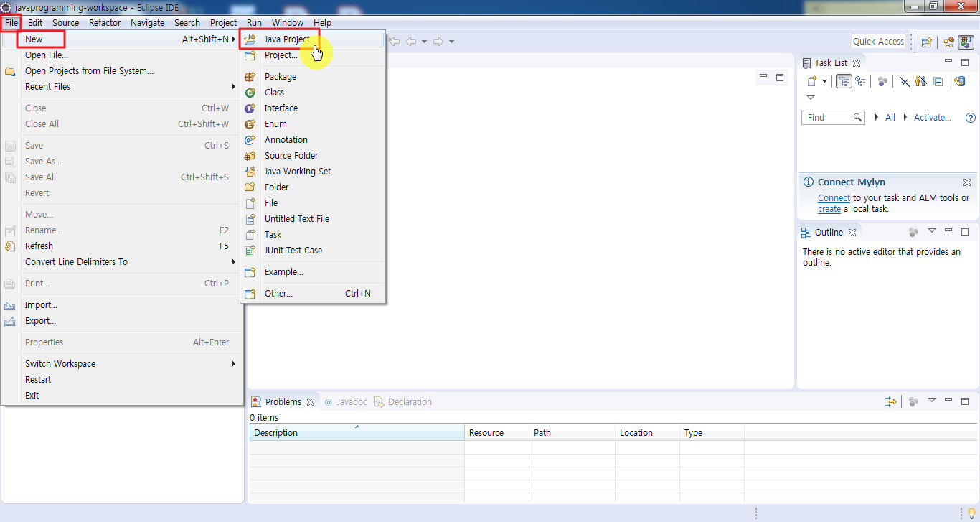Click Problems panel focus-on-active-task icon
Screen dimensions: 980x522
click(913, 401)
